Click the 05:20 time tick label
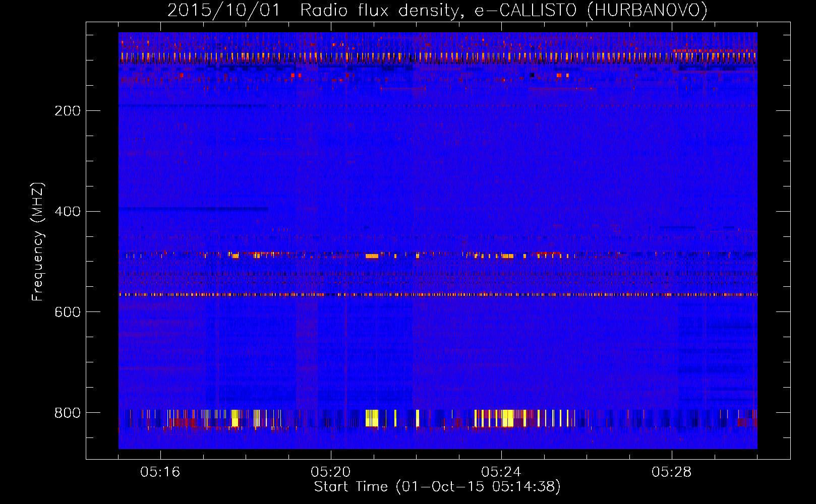816x504 pixels. pos(331,472)
